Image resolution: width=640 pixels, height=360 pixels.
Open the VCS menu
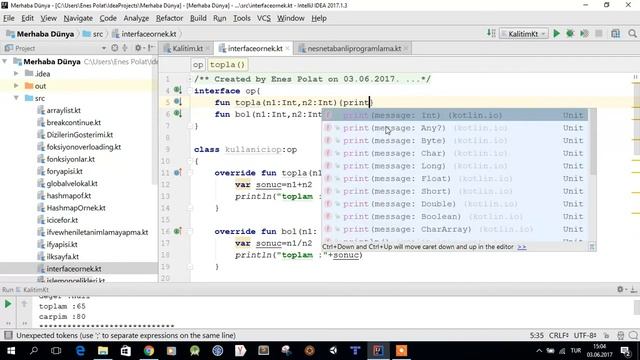[264, 18]
